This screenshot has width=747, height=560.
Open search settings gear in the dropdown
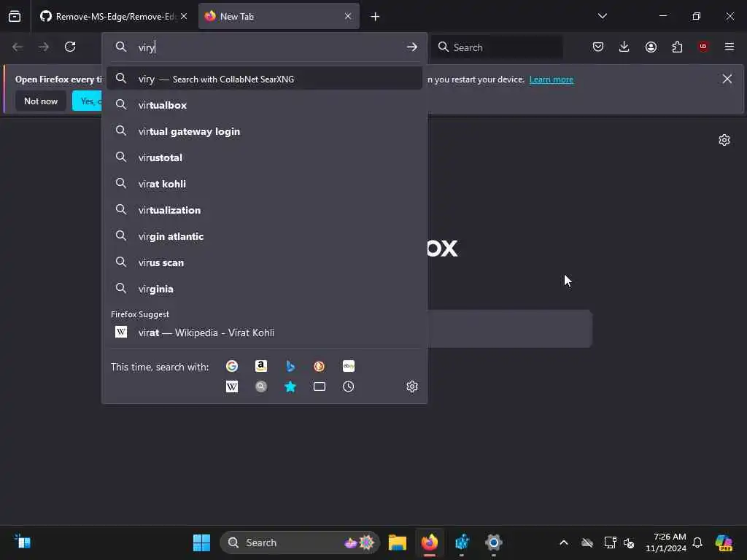pos(412,386)
